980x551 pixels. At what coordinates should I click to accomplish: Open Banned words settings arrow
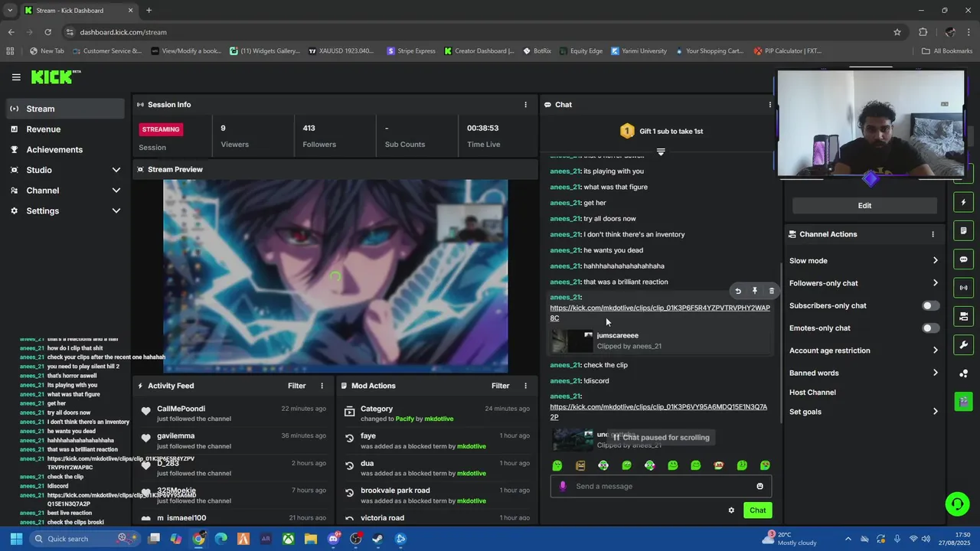[935, 373]
